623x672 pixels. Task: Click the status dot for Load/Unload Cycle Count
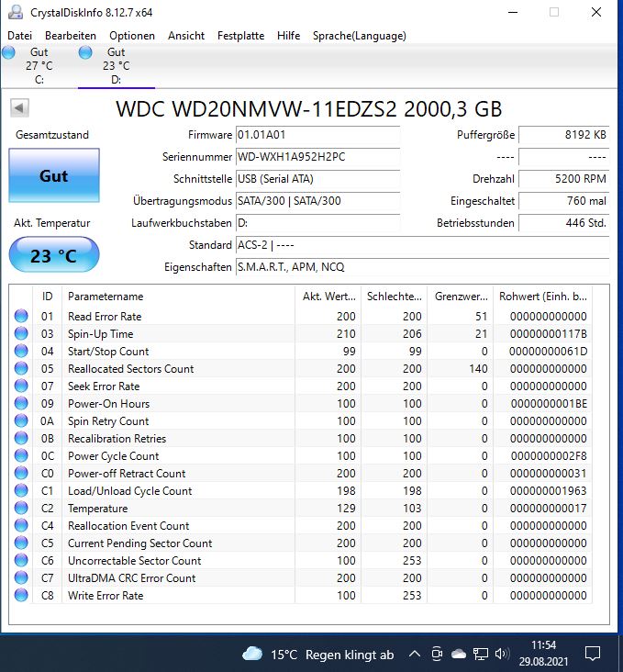tap(21, 490)
